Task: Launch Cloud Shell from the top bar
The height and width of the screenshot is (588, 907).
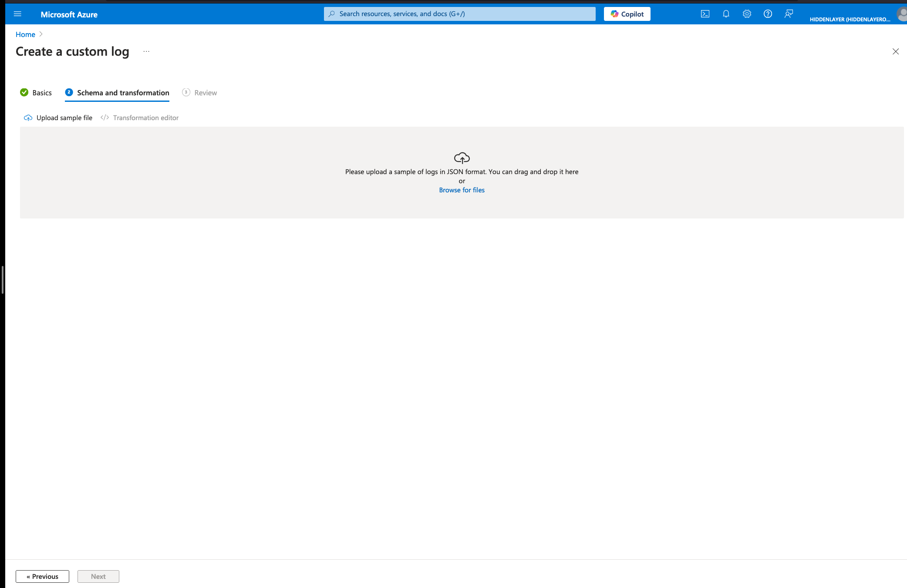Action: click(x=705, y=14)
